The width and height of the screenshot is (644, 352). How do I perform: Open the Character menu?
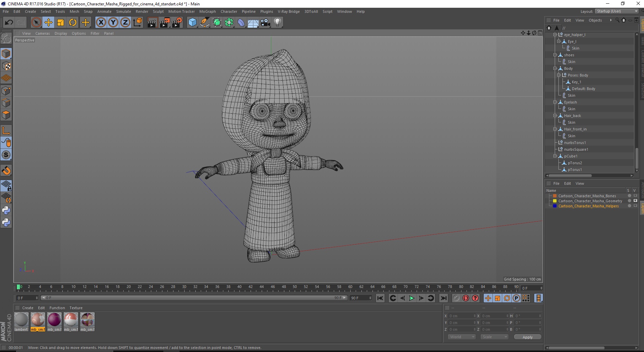coord(229,11)
